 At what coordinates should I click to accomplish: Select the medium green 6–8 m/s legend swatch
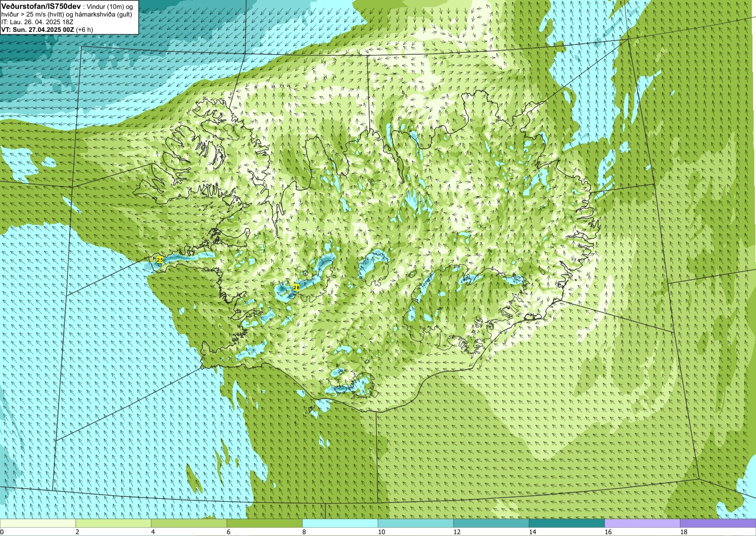tap(265, 523)
